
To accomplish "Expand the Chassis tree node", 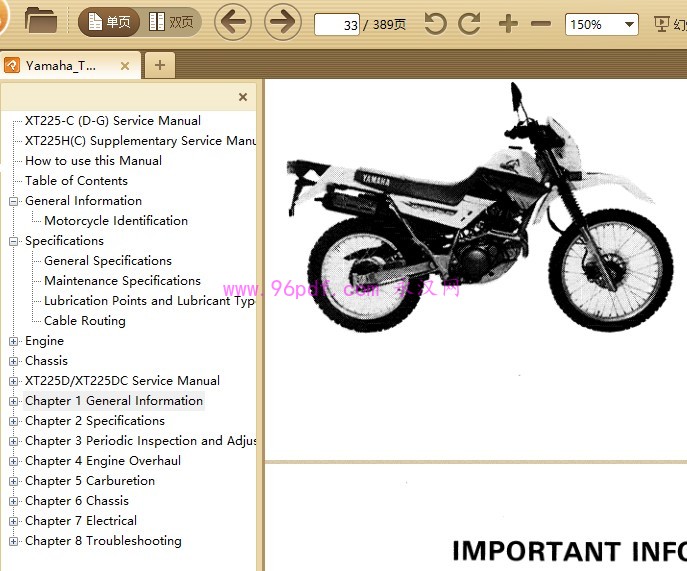I will 14,361.
